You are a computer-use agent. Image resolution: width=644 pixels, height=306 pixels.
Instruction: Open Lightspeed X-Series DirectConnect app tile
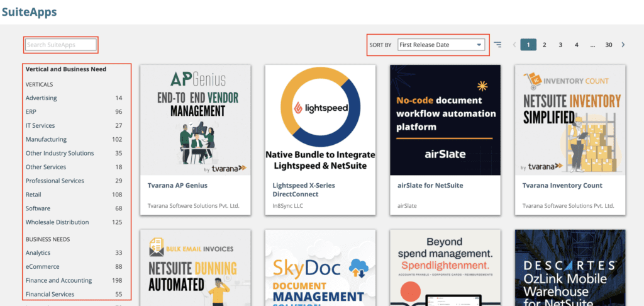(x=320, y=140)
